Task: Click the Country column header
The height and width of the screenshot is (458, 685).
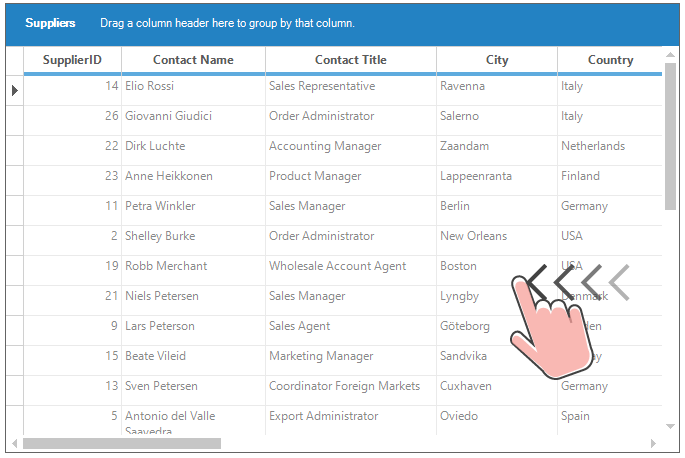Action: click(x=610, y=60)
